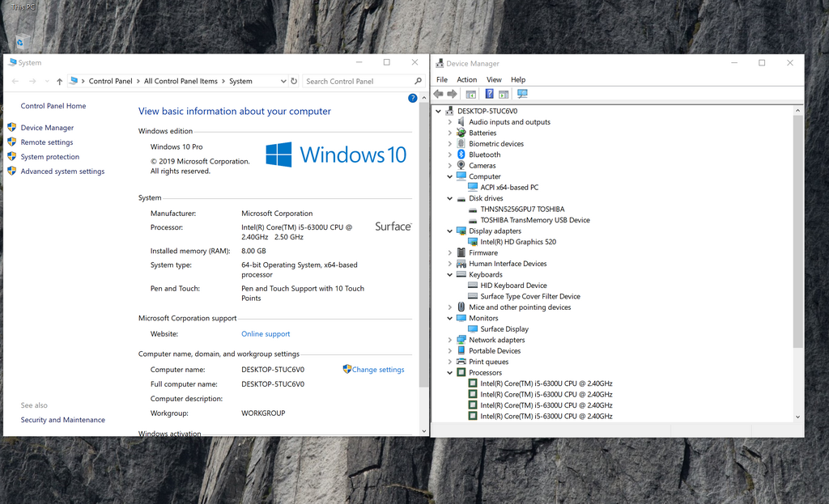Click the Online support link
Screen dimensions: 829x504
(x=266, y=334)
